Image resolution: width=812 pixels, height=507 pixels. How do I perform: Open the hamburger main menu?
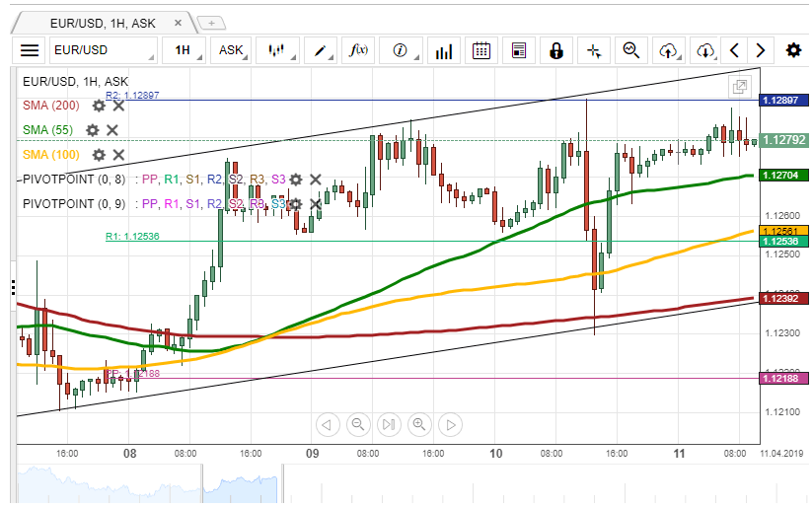29,50
